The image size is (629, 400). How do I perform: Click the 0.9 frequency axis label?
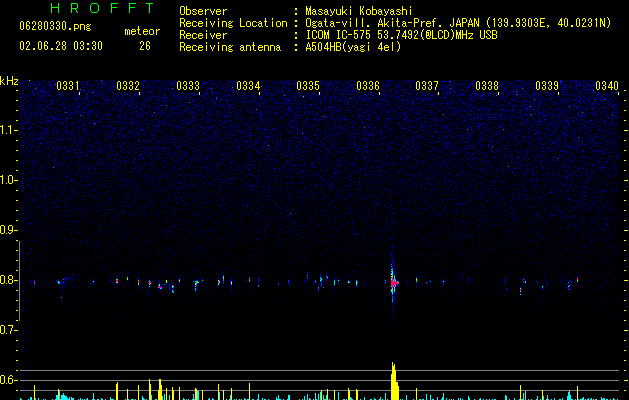tap(8, 230)
